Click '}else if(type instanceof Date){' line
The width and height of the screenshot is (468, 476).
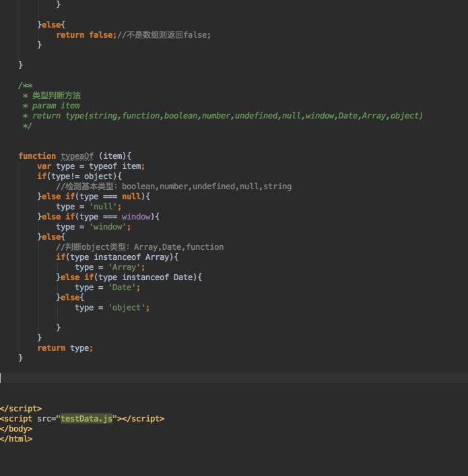coord(129,277)
